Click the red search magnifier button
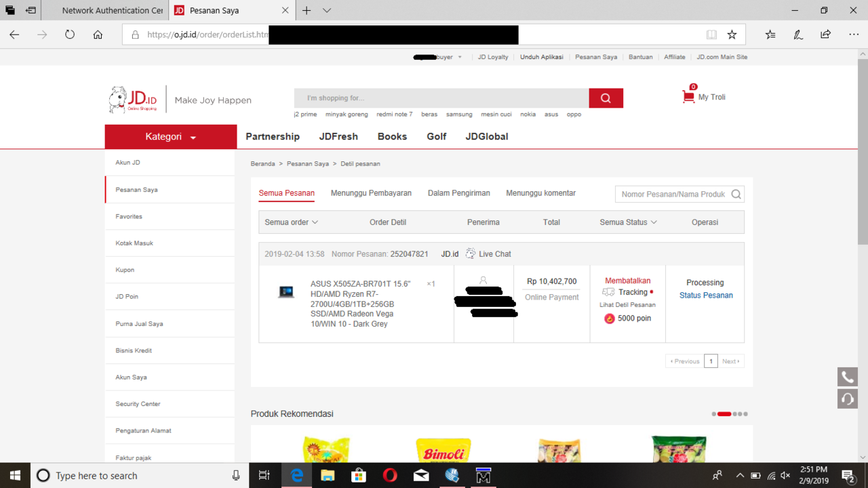Image resolution: width=868 pixels, height=488 pixels. pos(606,98)
